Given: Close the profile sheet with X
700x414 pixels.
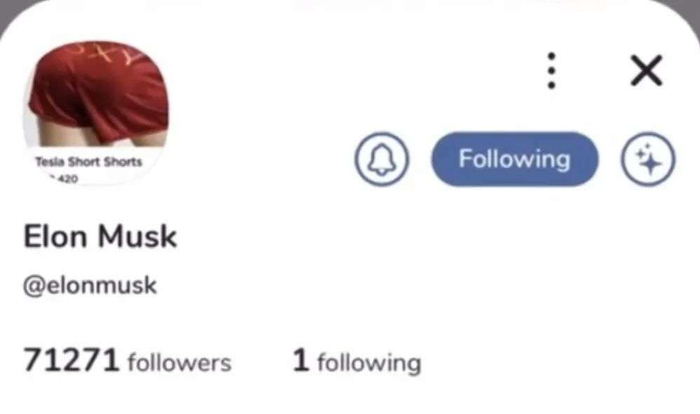Looking at the screenshot, I should tap(646, 71).
